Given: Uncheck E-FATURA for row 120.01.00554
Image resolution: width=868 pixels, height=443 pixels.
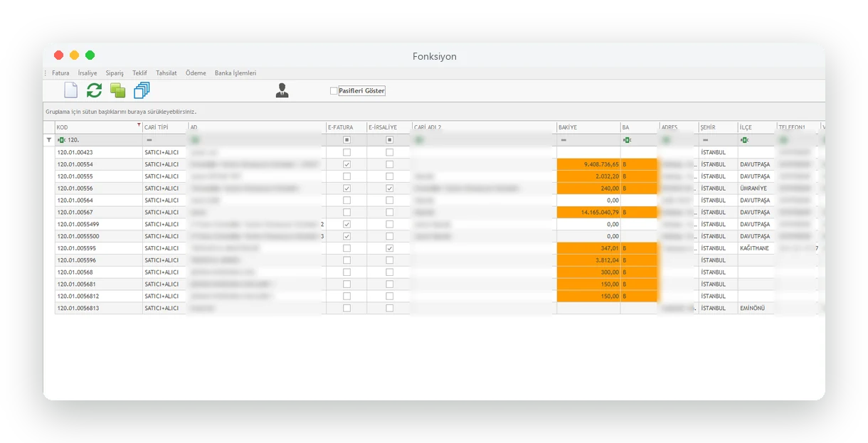Looking at the screenshot, I should 346,164.
